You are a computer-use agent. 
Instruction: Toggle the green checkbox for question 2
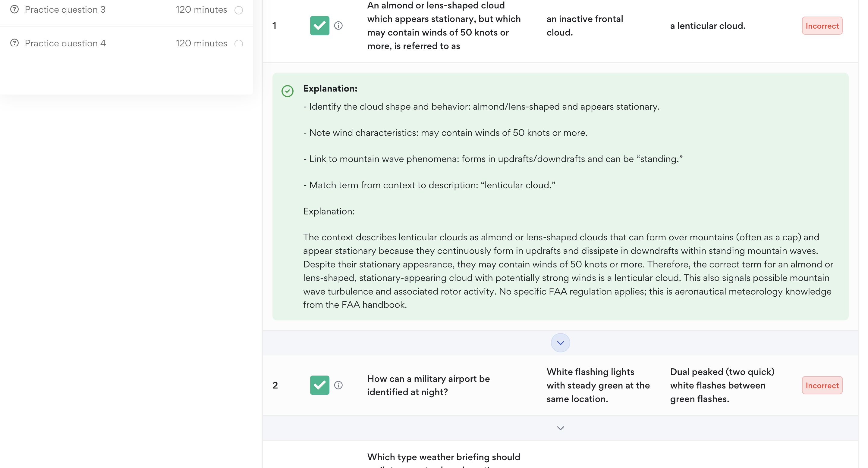tap(319, 385)
